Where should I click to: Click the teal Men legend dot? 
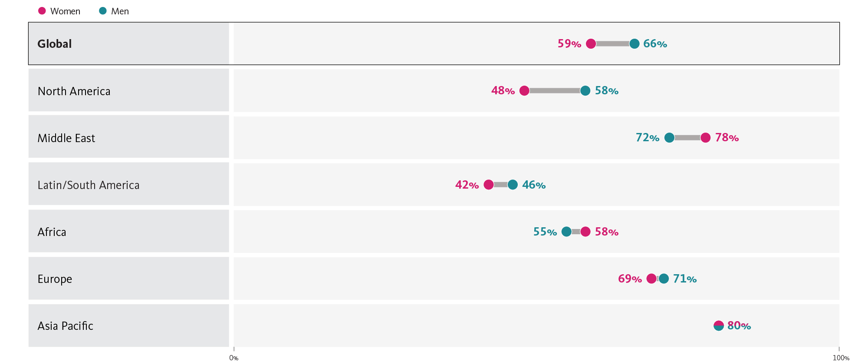[x=103, y=11]
